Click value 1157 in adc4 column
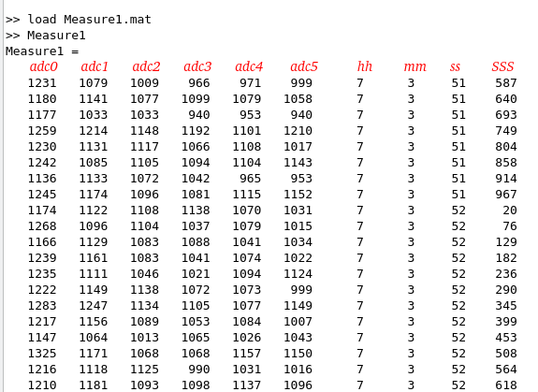Image resolution: width=538 pixels, height=392 pixels. 247,354
